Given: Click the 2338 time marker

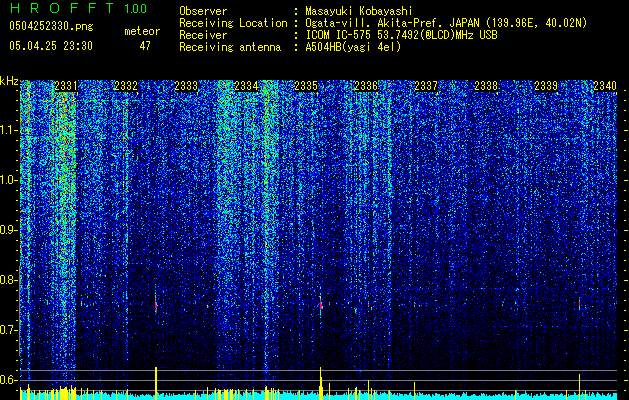Looking at the screenshot, I should click(486, 86).
